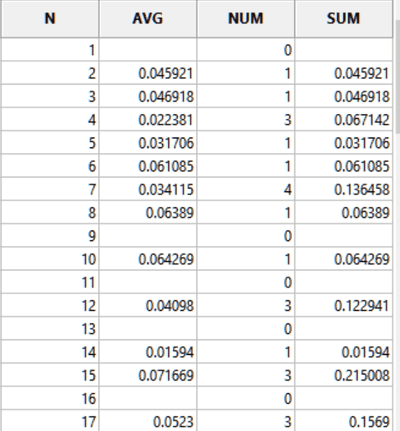The width and height of the screenshot is (400, 431).
Task: Sort by the N column header
Action: pos(50,18)
